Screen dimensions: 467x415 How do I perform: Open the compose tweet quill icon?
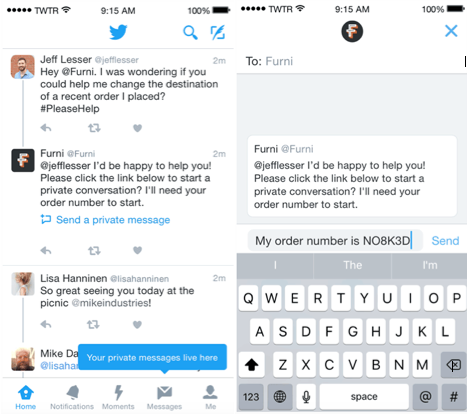(x=218, y=32)
